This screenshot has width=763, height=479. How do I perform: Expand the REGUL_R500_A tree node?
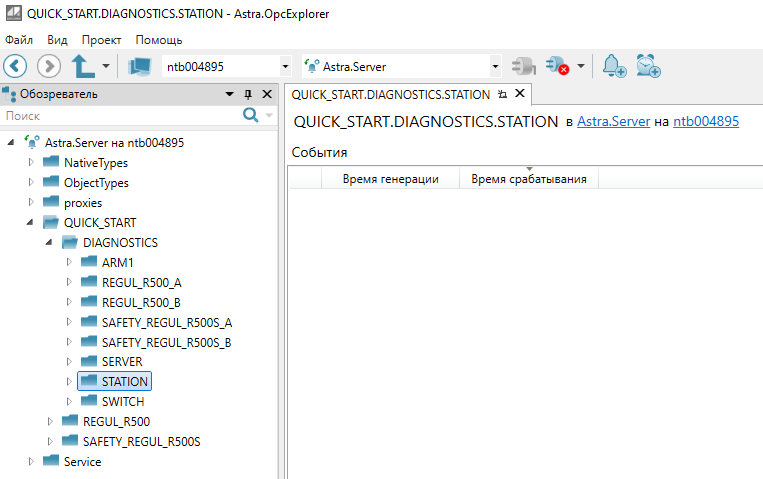tap(69, 282)
